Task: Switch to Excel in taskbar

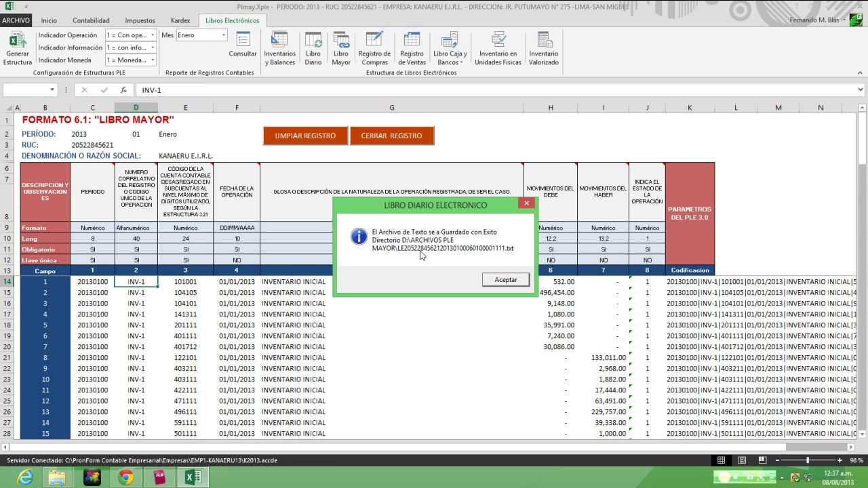Action: [193, 477]
